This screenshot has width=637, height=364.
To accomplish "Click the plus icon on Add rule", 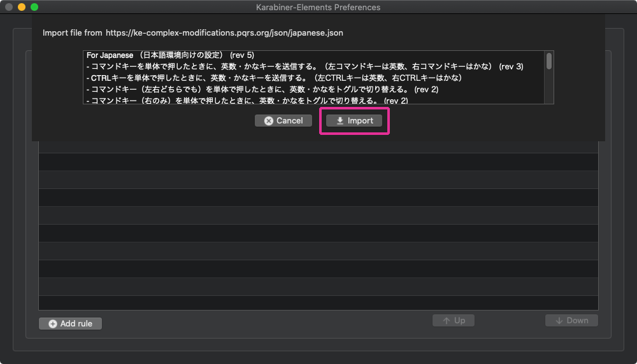I will 53,324.
